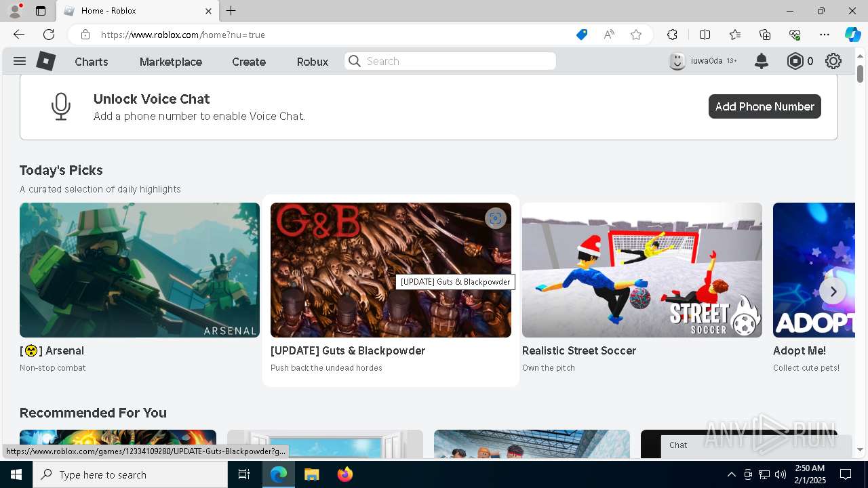Open the Arsenal game thumbnail
Image resolution: width=868 pixels, height=488 pixels.
coord(140,270)
